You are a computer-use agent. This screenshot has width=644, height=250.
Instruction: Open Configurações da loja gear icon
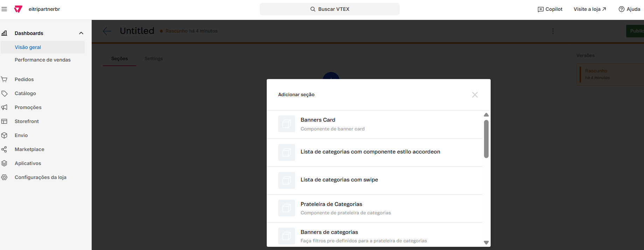[x=4, y=177]
